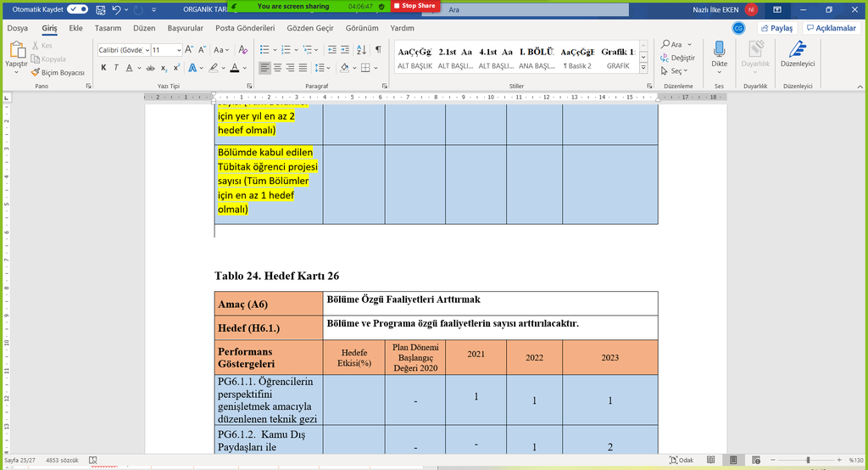The height and width of the screenshot is (470, 868).
Task: Open account Nazlı İlke EKEN
Action: (725, 9)
